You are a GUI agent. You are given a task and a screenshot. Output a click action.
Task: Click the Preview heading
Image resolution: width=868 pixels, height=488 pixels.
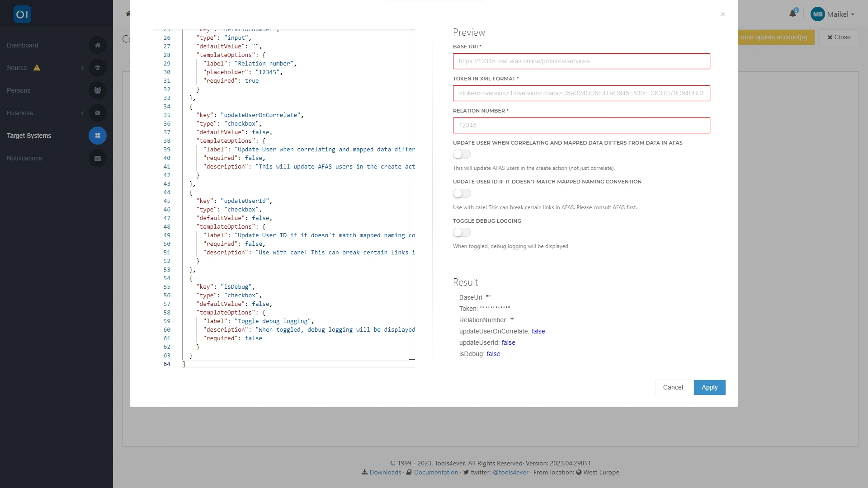[469, 33]
